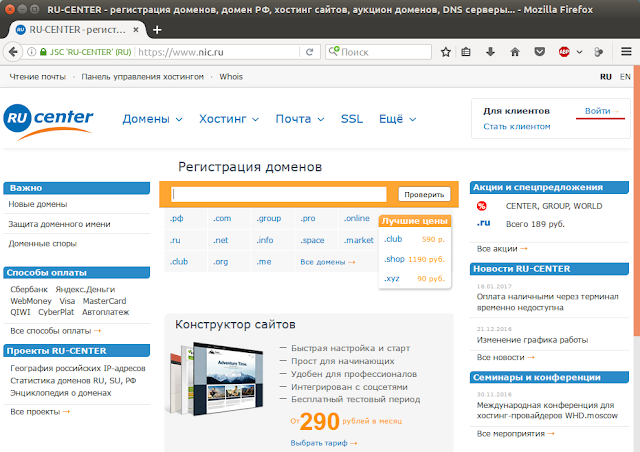The image size is (640, 452).
Task: Bookmark this page with the star icon
Action: click(x=446, y=52)
